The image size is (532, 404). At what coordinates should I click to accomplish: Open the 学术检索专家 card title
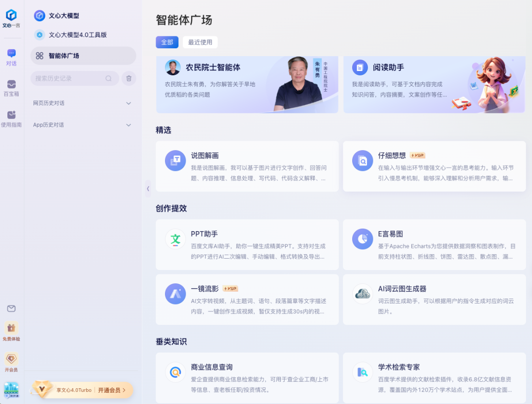(x=399, y=367)
